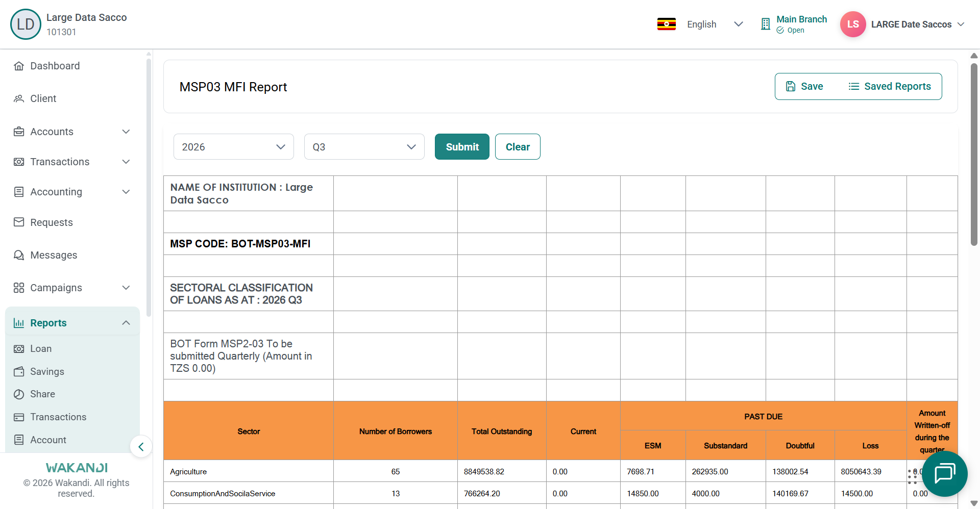Click the Savings wallet icon
This screenshot has height=509, width=980.
(19, 372)
